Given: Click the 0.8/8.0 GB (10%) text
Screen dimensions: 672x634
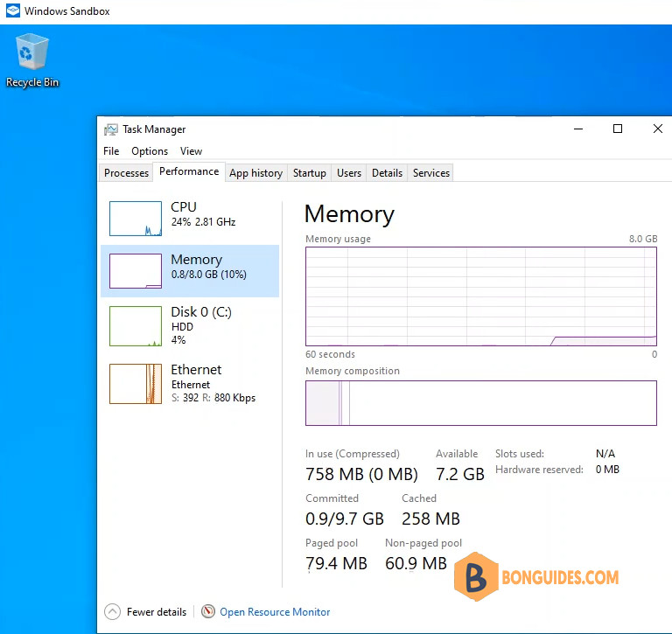Looking at the screenshot, I should 209,275.
